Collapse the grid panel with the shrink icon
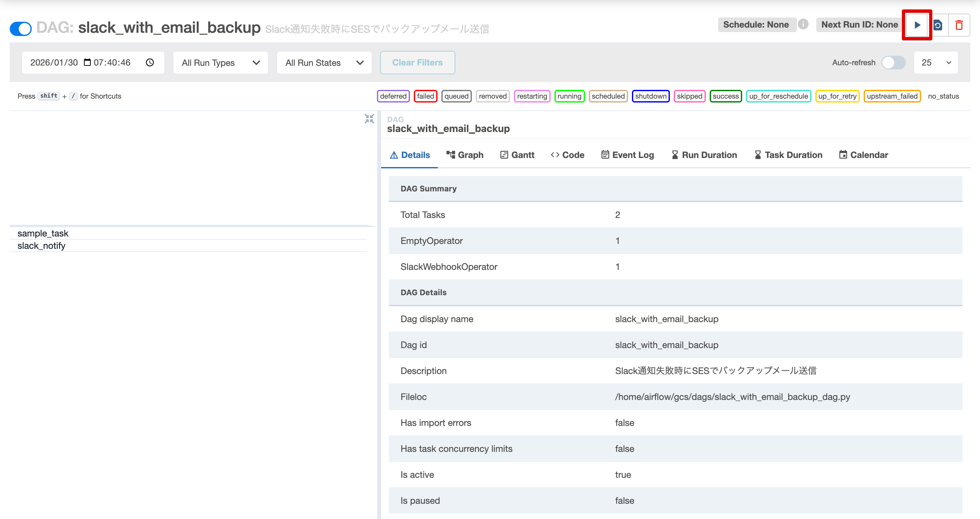Image resolution: width=980 pixels, height=519 pixels. point(369,119)
